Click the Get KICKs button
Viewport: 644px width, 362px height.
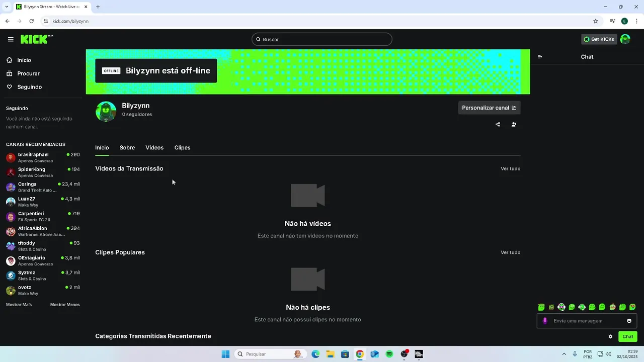point(599,39)
